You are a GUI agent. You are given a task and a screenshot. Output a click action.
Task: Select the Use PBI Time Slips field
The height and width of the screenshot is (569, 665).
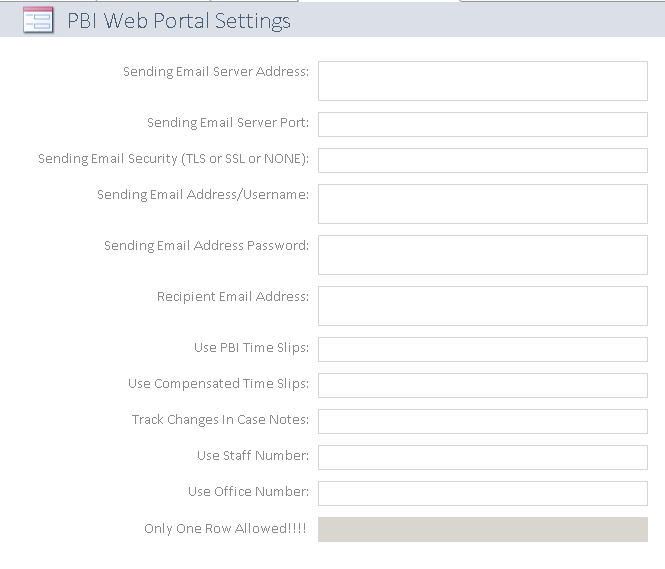coord(482,349)
